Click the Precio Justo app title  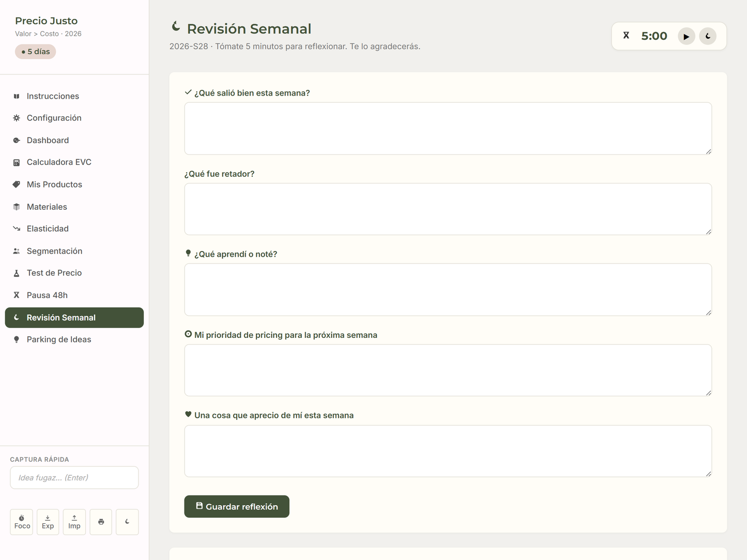click(x=47, y=21)
